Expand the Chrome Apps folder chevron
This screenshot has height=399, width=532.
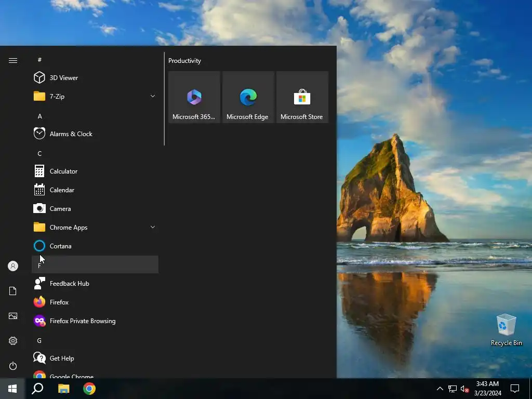[x=153, y=227]
